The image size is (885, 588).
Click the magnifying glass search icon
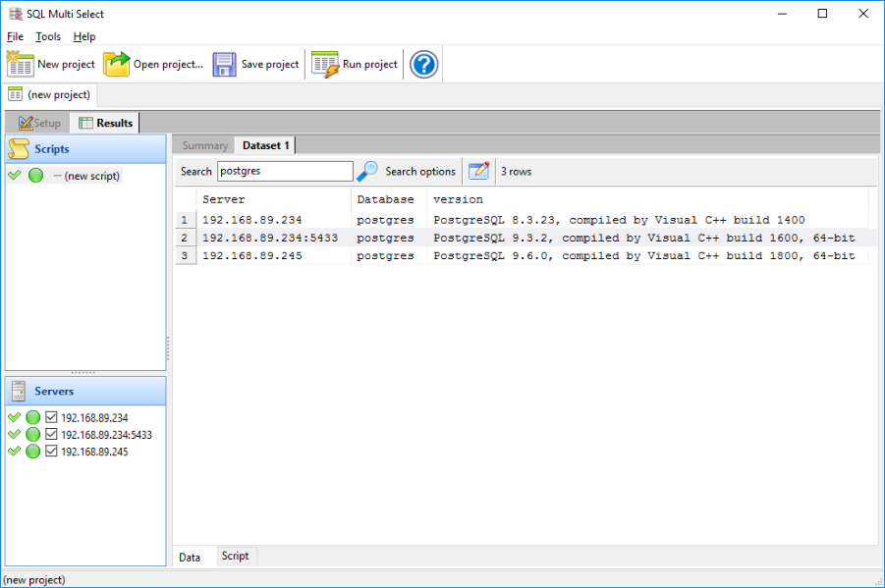pos(367,171)
